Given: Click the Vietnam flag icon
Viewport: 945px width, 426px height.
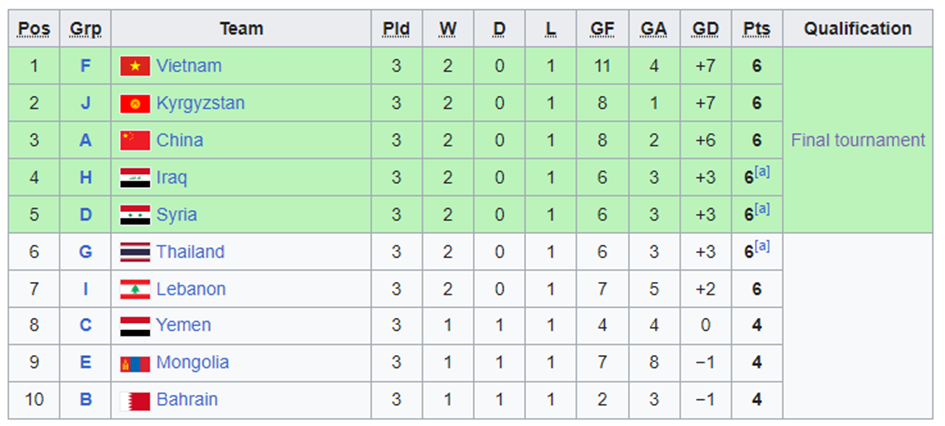Looking at the screenshot, I should click(x=135, y=67).
